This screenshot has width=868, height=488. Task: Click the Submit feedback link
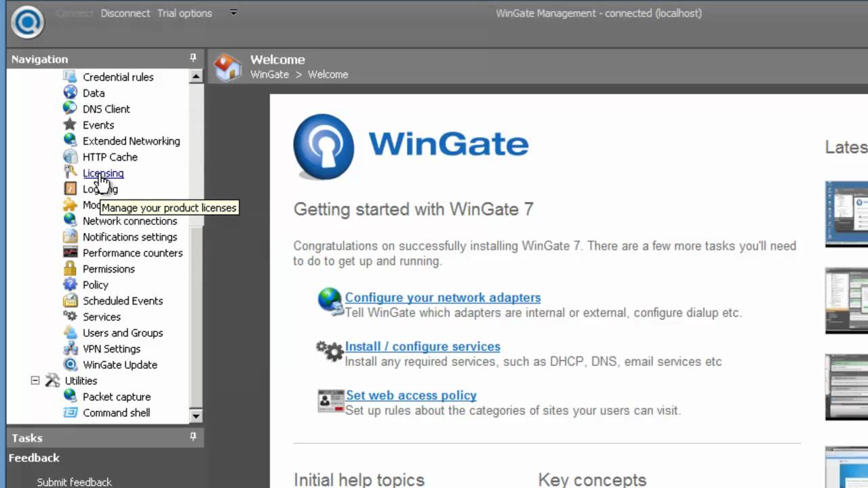click(75, 482)
